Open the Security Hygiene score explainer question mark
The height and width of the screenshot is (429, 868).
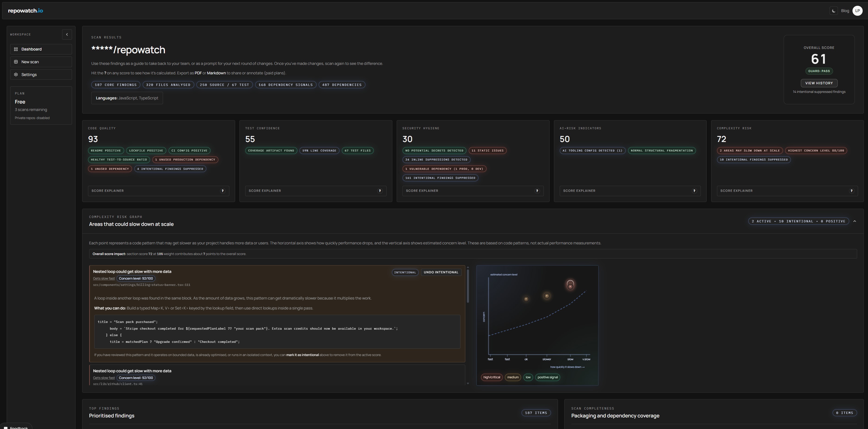(x=537, y=191)
